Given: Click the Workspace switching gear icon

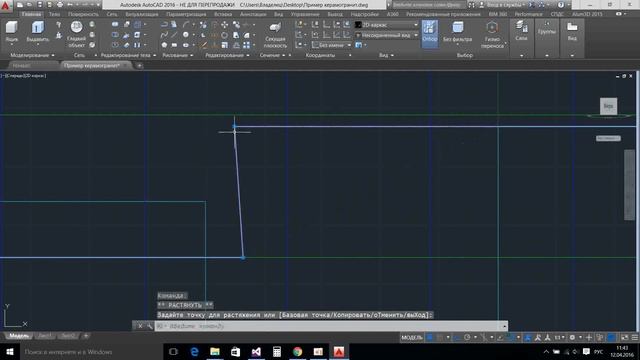Looking at the screenshot, I should pos(572,338).
